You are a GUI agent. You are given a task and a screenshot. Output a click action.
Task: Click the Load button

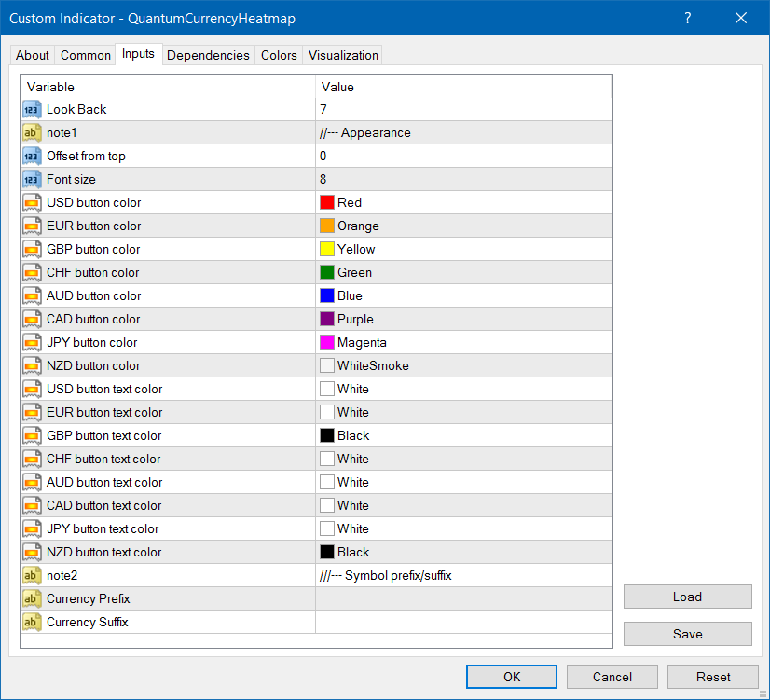pyautogui.click(x=687, y=597)
